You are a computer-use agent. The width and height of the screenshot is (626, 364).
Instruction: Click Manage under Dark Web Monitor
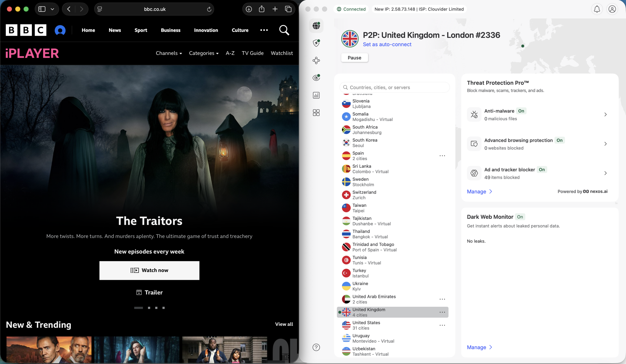[x=479, y=347]
